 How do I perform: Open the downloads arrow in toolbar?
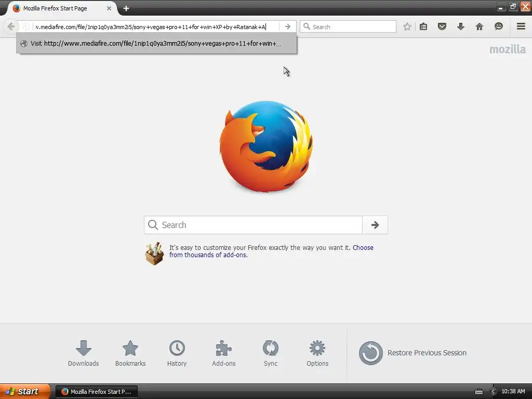tap(460, 26)
